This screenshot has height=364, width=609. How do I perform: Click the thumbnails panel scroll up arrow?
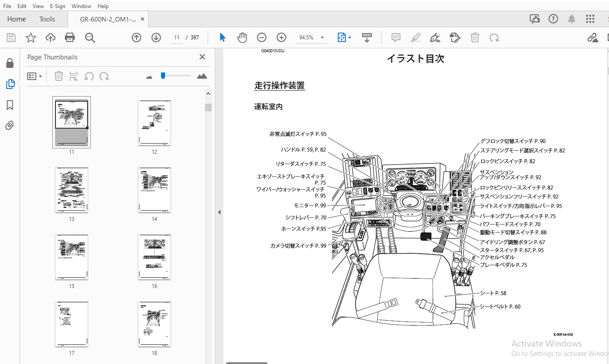[208, 93]
